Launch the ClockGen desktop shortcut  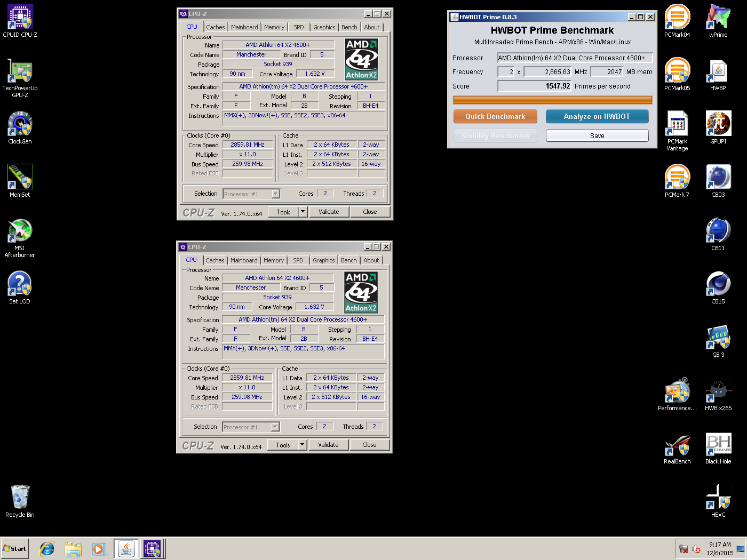click(x=20, y=128)
